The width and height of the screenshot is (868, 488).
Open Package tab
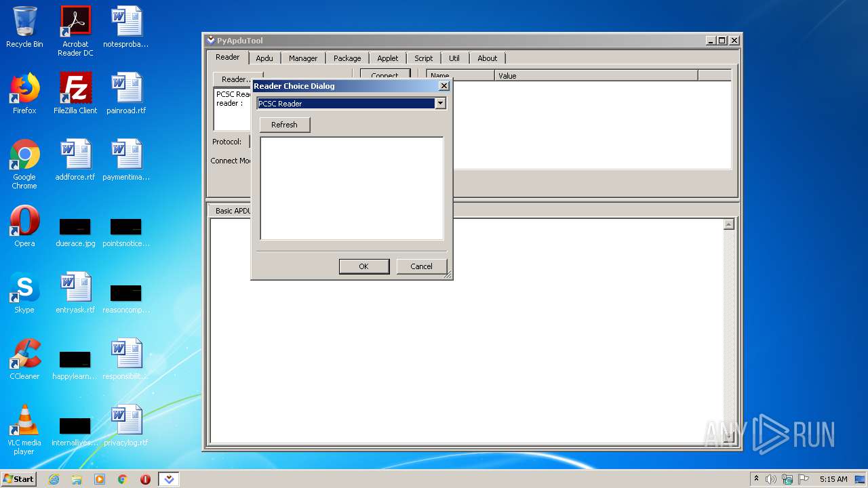347,58
